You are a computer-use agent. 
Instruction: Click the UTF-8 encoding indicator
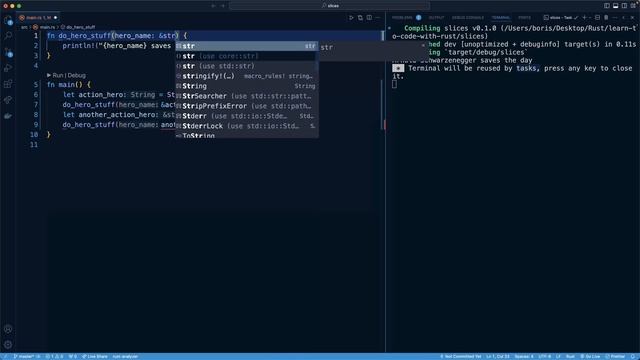point(544,356)
